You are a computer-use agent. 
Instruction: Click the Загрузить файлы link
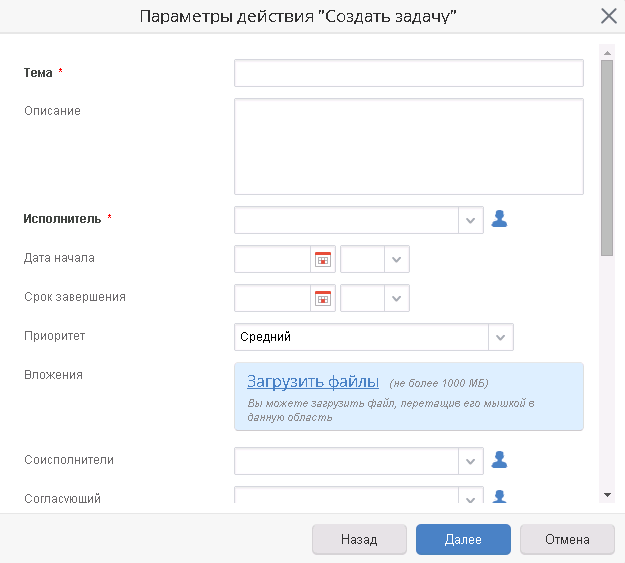[313, 382]
